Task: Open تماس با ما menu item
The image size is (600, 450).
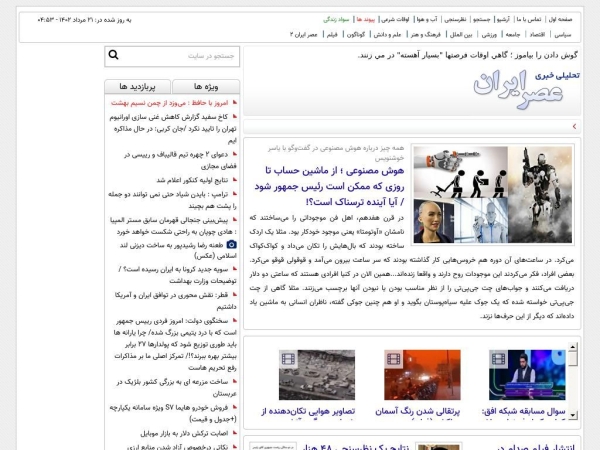Action: coord(529,19)
